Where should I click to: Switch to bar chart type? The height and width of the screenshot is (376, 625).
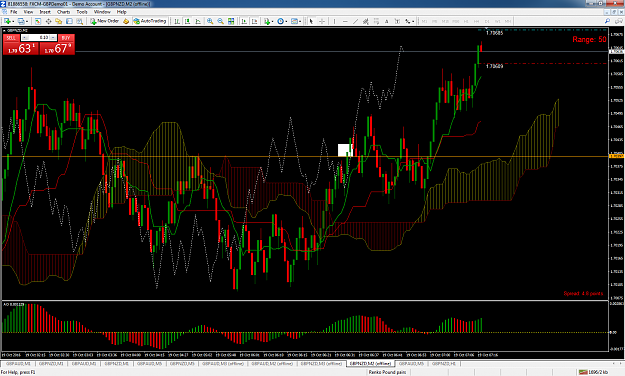click(x=177, y=21)
